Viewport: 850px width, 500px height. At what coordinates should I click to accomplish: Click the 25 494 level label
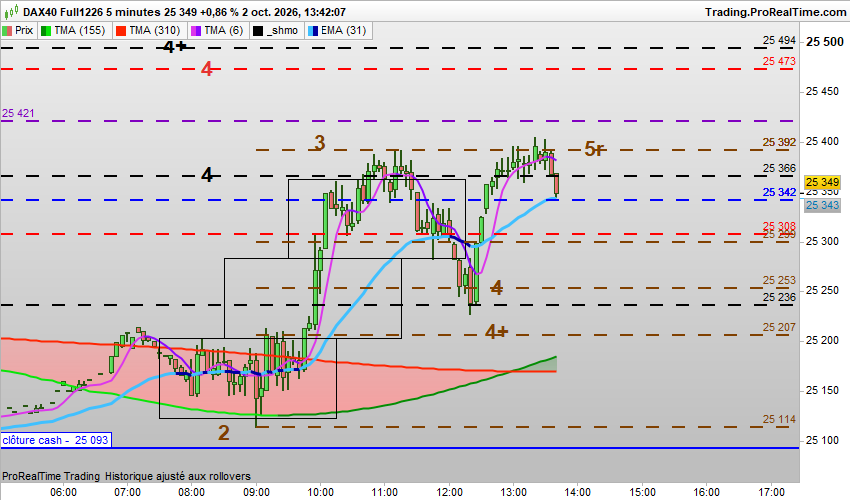[779, 40]
